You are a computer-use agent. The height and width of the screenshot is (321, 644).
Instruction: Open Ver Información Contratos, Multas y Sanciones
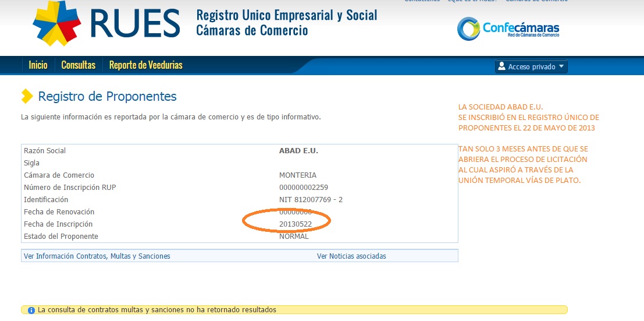pos(97,256)
